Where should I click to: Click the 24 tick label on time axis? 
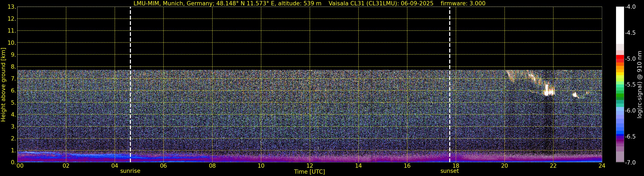(602, 166)
